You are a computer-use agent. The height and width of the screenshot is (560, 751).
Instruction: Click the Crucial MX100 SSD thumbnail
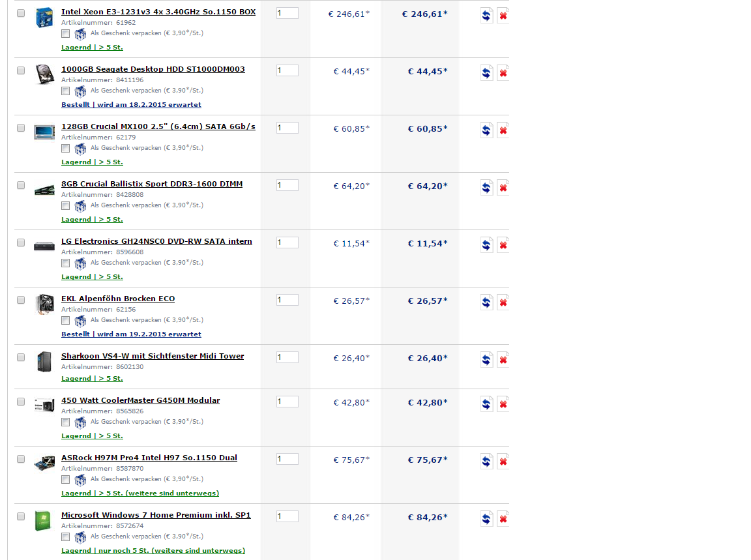[x=44, y=132]
